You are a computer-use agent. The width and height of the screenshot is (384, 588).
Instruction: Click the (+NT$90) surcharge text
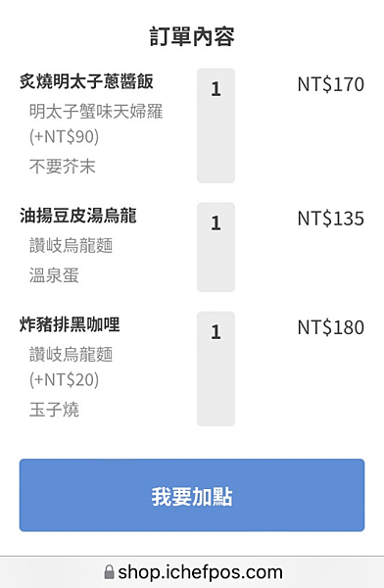pos(64,136)
